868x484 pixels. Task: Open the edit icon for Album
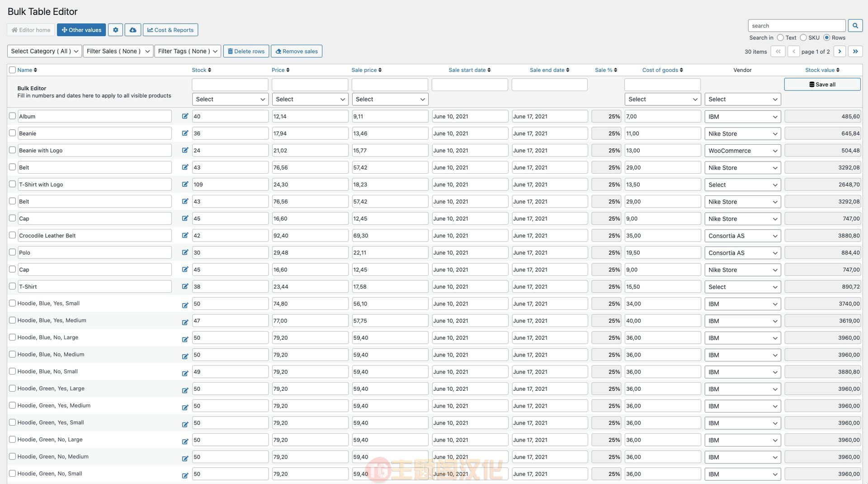pyautogui.click(x=185, y=116)
